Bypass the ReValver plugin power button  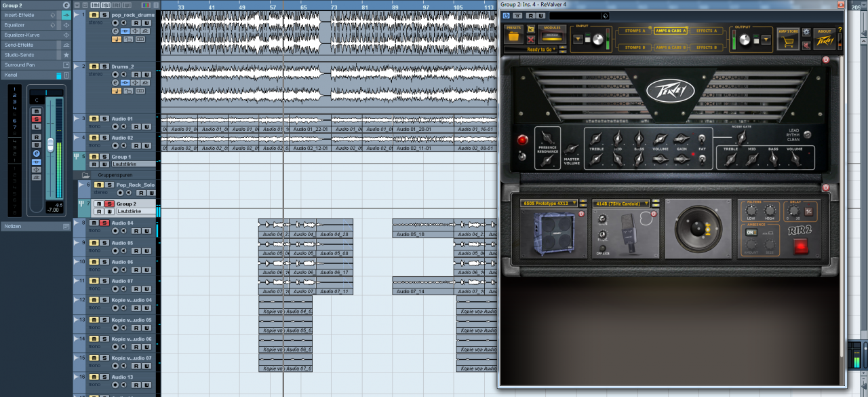pos(506,16)
